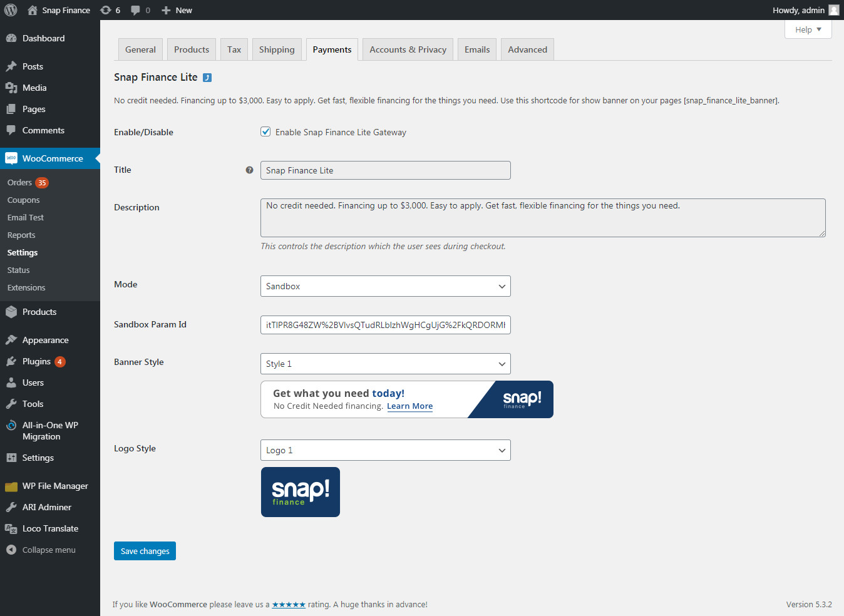
Task: Click the Orders count badge 35
Action: [42, 183]
